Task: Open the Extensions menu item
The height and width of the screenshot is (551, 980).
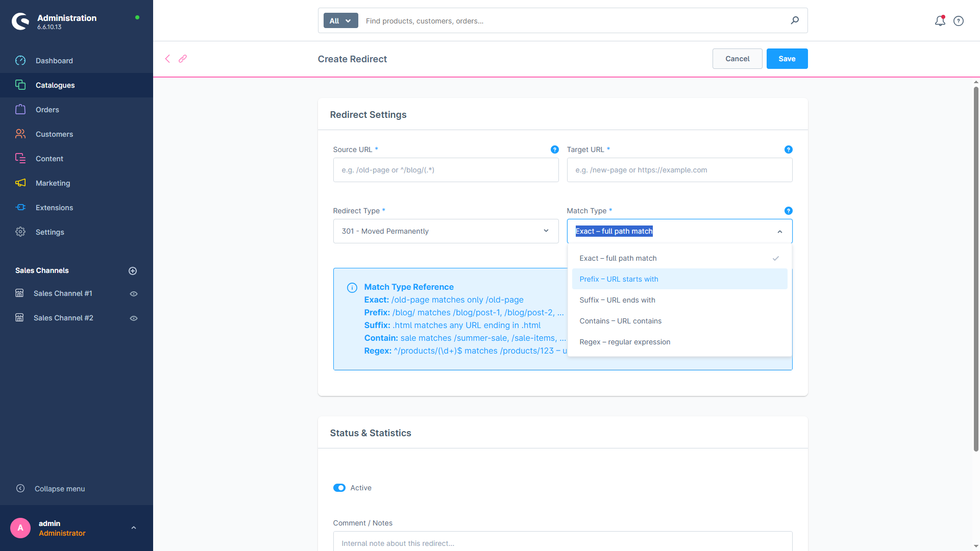Action: [x=77, y=208]
